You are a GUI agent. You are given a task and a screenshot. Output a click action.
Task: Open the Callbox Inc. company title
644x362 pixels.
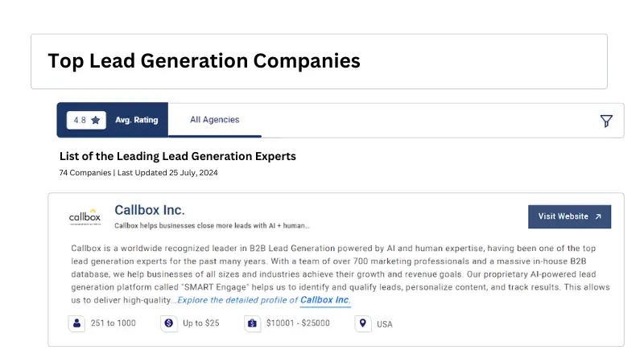tap(150, 210)
